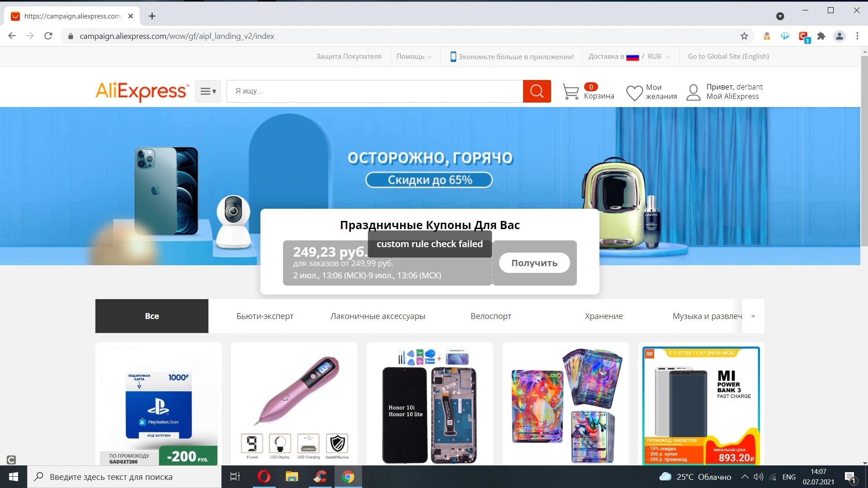Bookmark this page with the star icon

(744, 36)
